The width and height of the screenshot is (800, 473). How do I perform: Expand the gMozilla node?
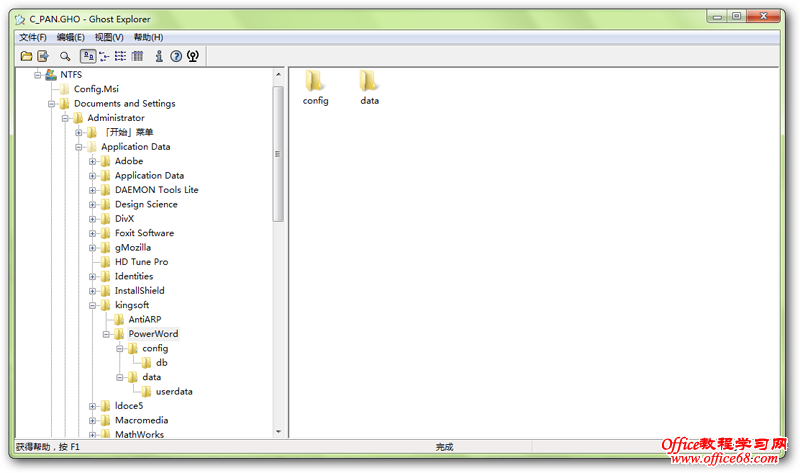pos(92,248)
